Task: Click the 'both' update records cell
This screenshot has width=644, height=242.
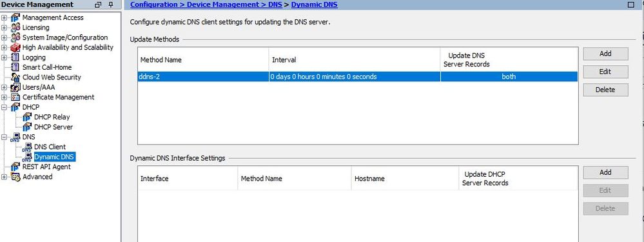Action: coord(509,77)
